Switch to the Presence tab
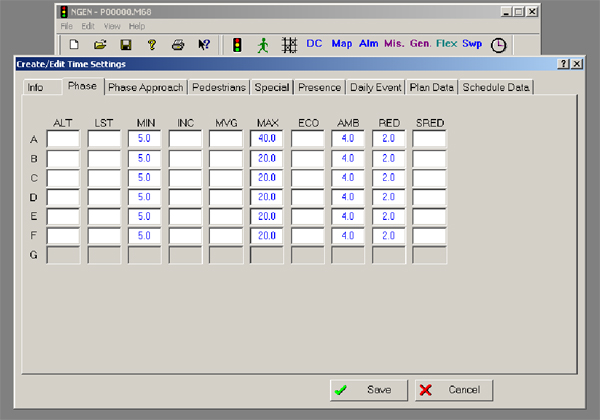The width and height of the screenshot is (600, 420). pyautogui.click(x=320, y=88)
